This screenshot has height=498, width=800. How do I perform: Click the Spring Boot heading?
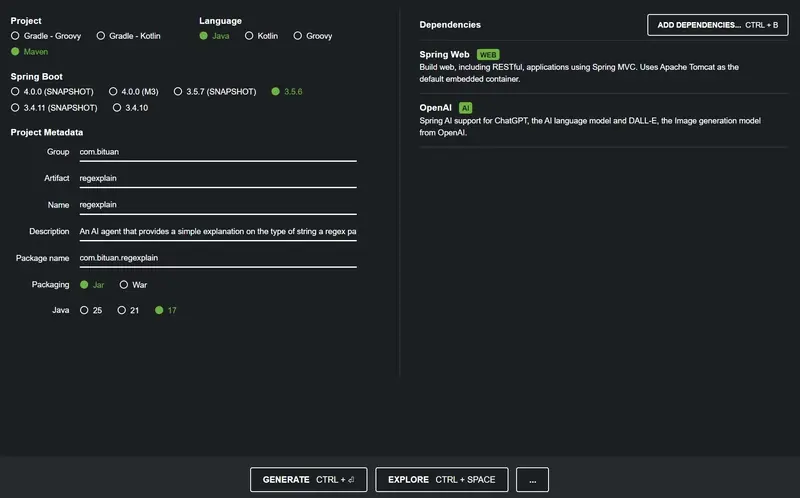point(36,77)
